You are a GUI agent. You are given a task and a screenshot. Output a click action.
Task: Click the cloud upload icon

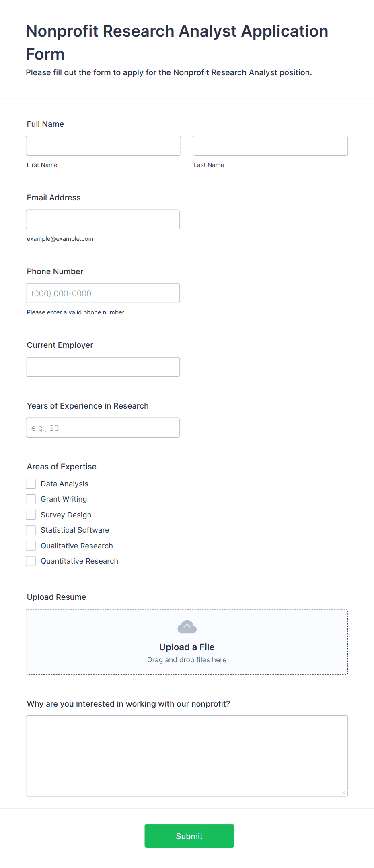tap(187, 627)
